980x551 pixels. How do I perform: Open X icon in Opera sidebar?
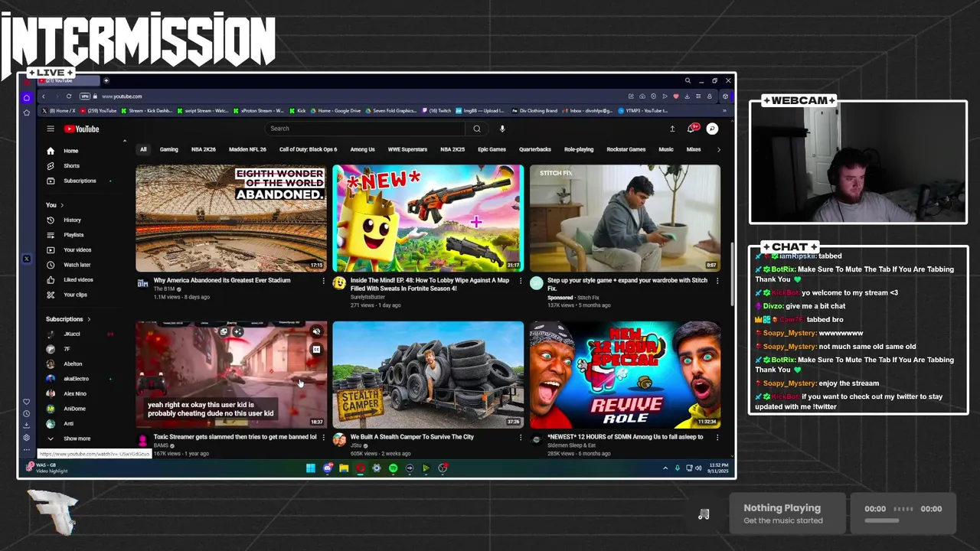27,259
